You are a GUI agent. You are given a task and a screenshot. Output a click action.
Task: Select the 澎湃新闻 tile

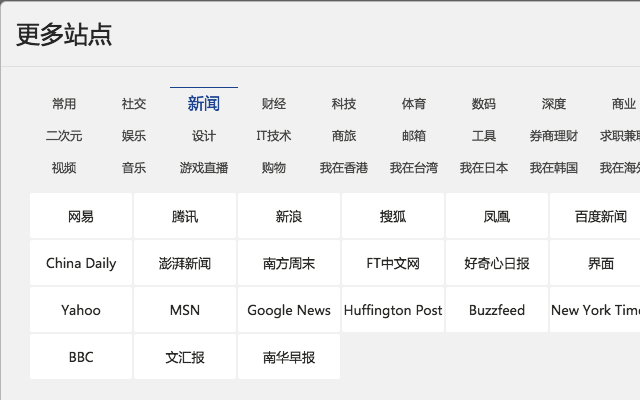click(185, 263)
